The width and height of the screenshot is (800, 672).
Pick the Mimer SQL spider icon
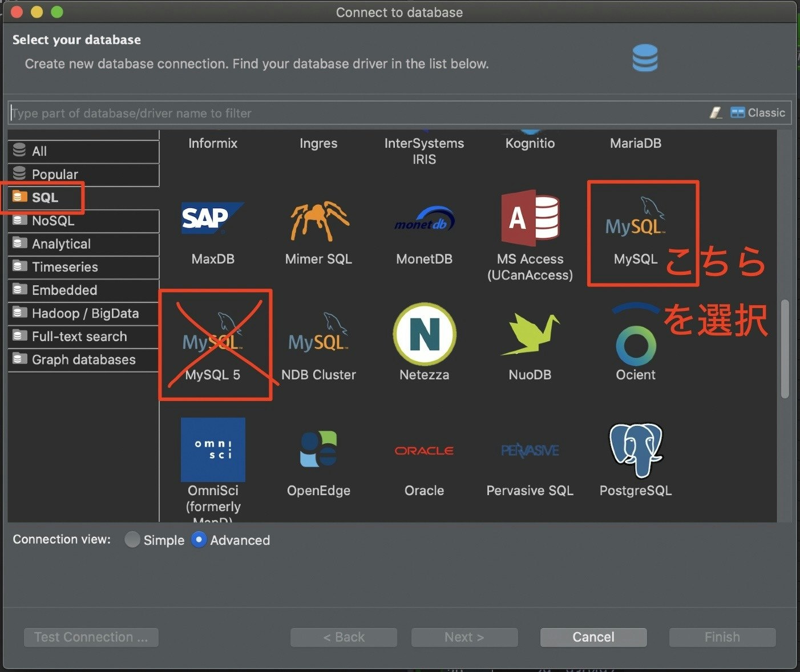tap(318, 220)
